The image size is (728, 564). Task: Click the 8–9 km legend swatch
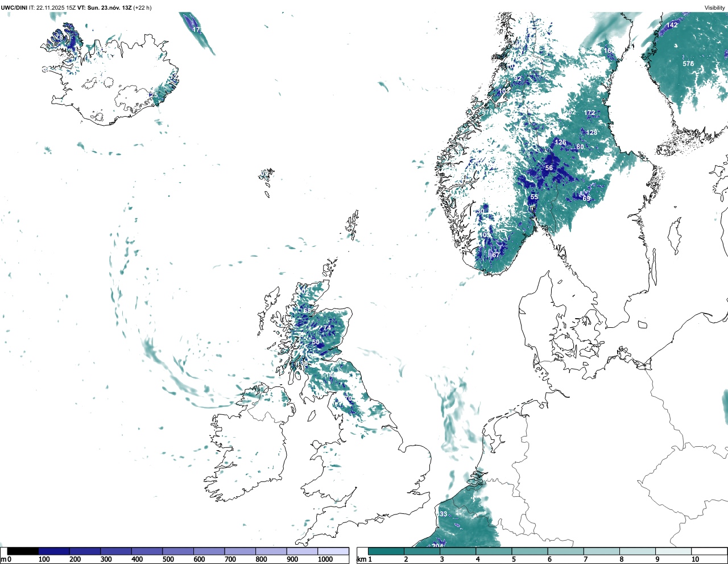click(637, 551)
